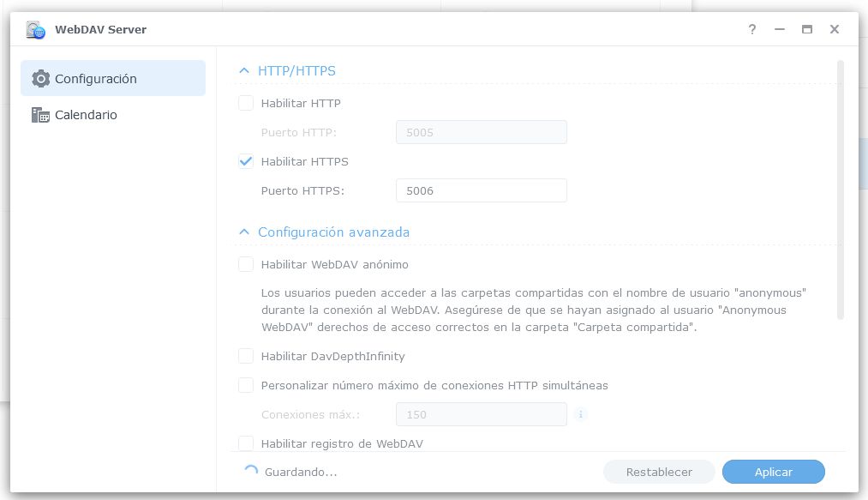The width and height of the screenshot is (868, 500).
Task: Enable the Habilitar HTTP checkbox
Action: coord(246,104)
